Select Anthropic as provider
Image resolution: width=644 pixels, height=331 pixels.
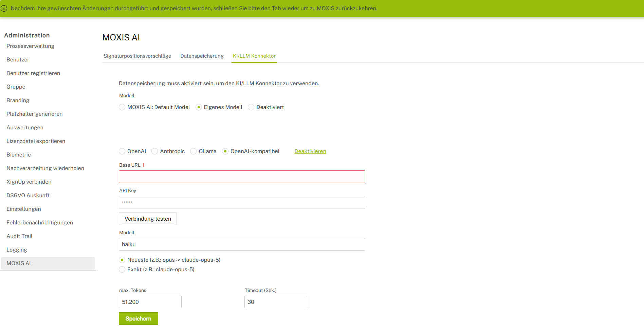point(155,151)
